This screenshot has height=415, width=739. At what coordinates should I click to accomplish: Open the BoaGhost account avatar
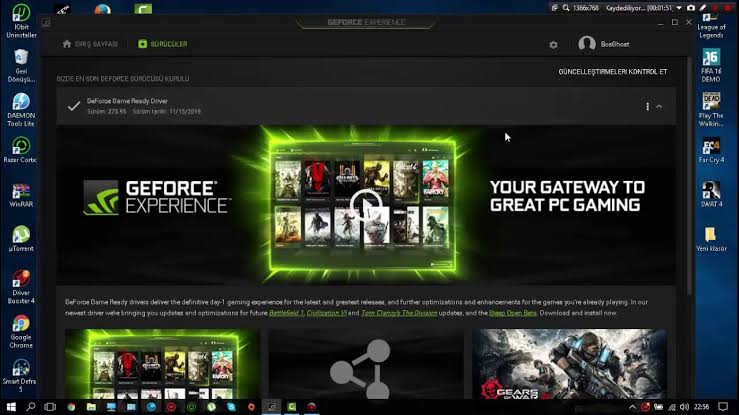(587, 44)
